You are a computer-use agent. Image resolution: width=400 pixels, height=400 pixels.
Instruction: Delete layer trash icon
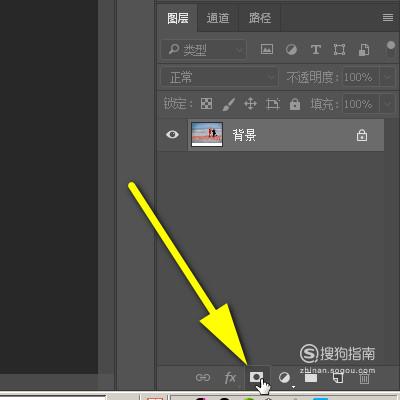click(364, 378)
